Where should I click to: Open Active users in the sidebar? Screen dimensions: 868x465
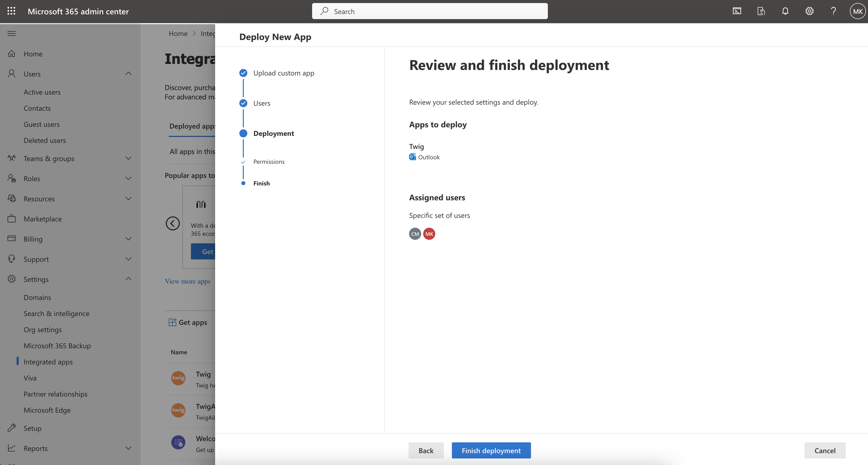pos(42,92)
